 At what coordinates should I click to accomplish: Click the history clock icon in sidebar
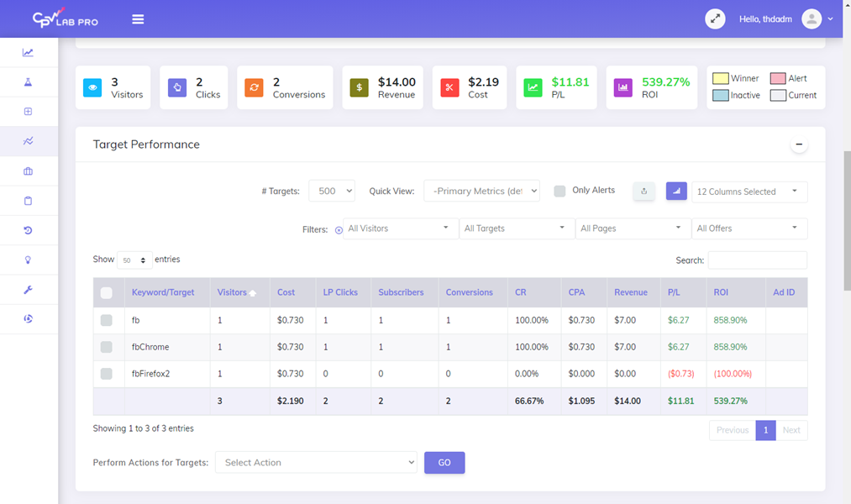[28, 229]
